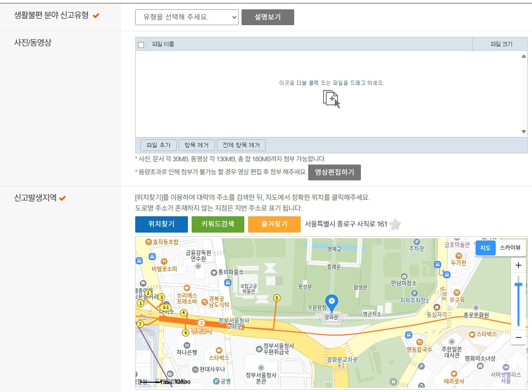Click the 통의파출소 police icon

[x=214, y=272]
